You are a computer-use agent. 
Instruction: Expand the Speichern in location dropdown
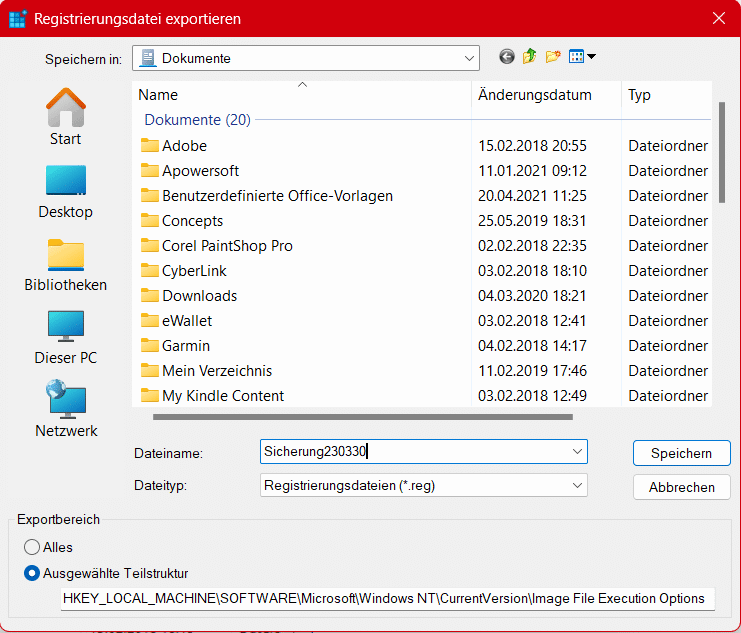pos(469,58)
